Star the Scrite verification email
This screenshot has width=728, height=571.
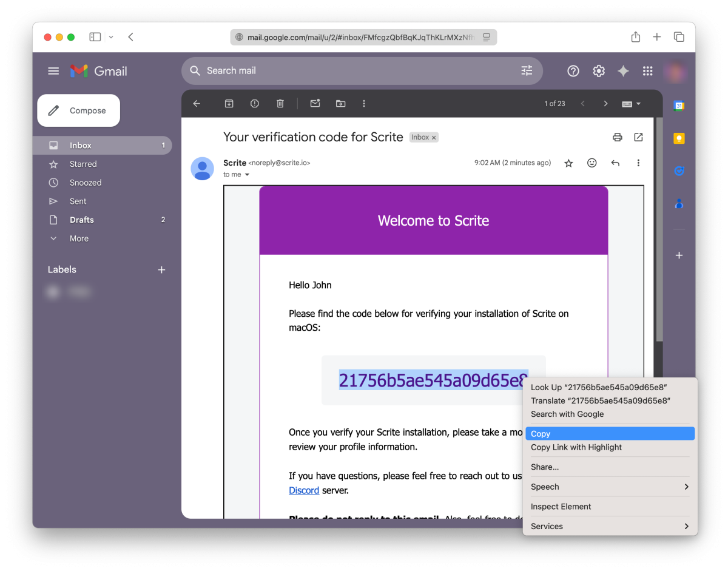[x=568, y=163]
